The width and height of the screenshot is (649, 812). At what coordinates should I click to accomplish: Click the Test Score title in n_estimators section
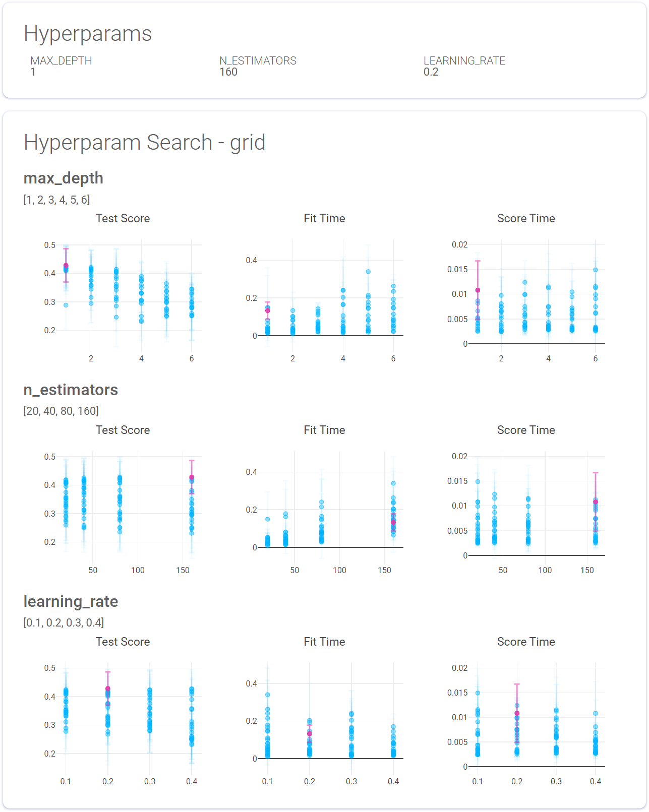123,430
